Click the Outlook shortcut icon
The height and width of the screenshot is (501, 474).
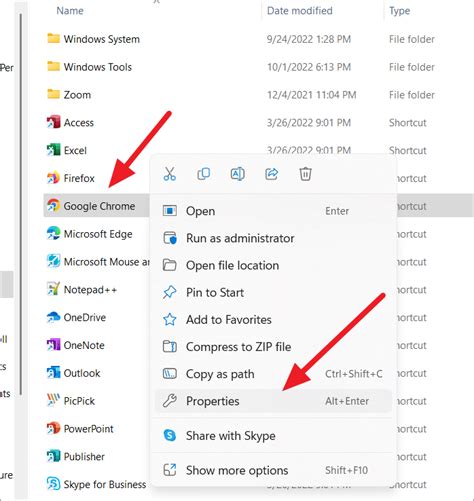53,373
